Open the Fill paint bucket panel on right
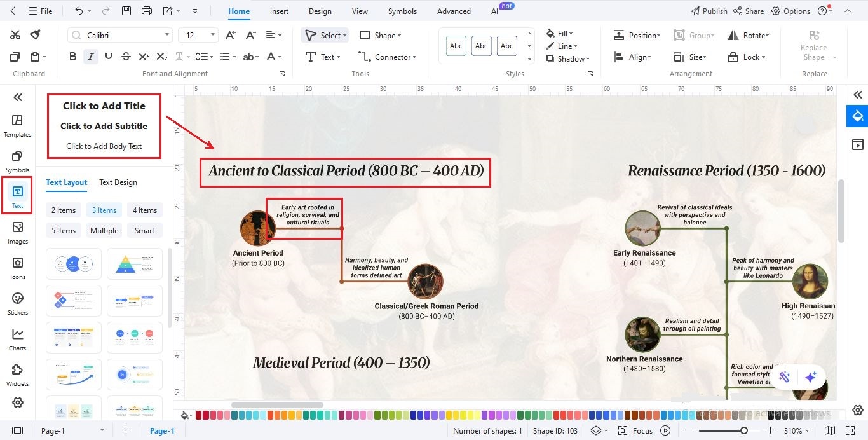The width and height of the screenshot is (868, 440). pos(858,116)
